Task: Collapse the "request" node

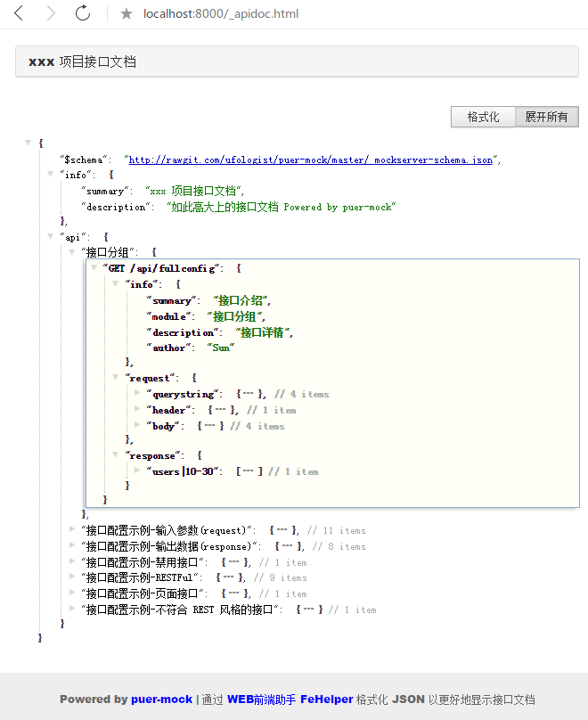Action: tap(115, 378)
